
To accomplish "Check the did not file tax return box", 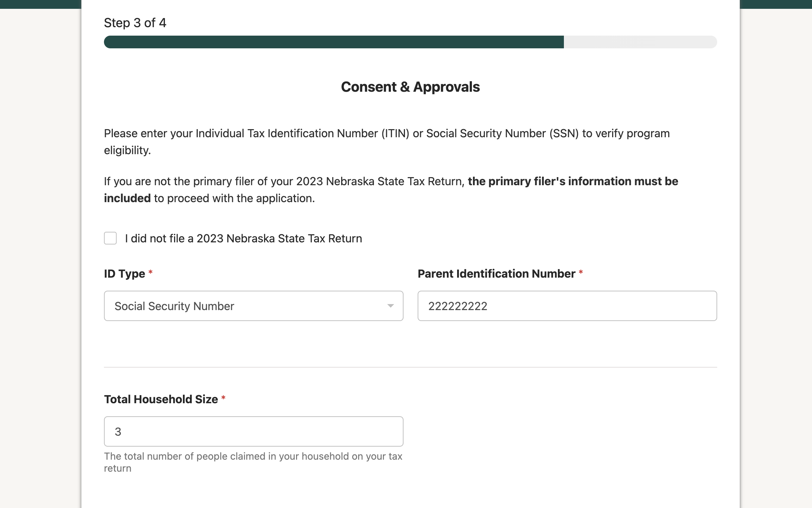I will pos(110,238).
